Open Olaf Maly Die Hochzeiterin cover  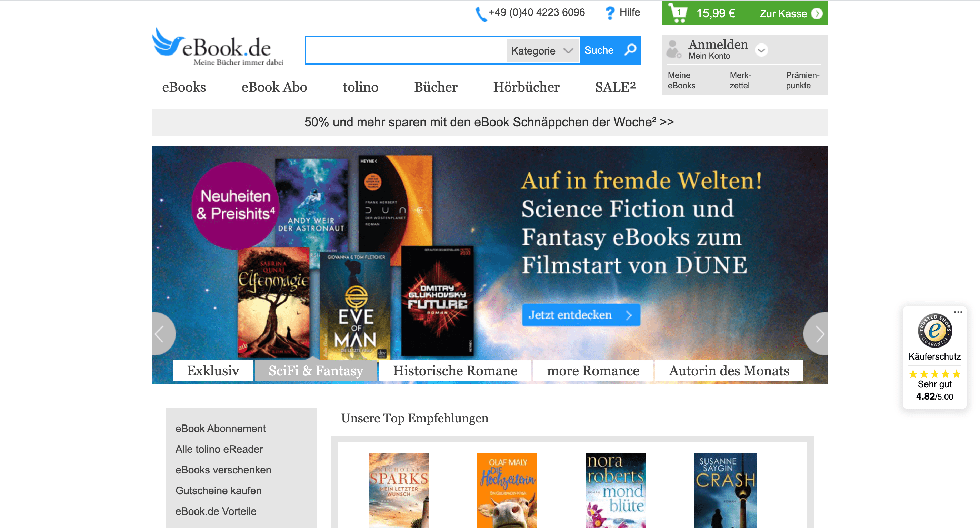click(x=507, y=490)
